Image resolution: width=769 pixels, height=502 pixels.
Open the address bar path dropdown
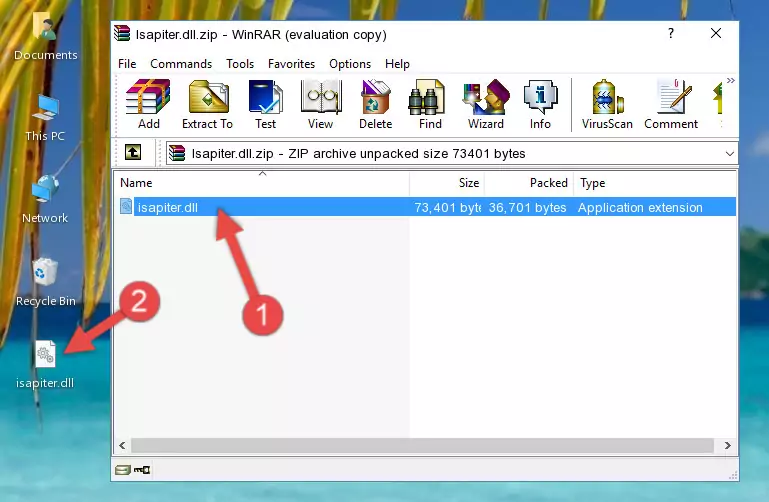tap(729, 153)
